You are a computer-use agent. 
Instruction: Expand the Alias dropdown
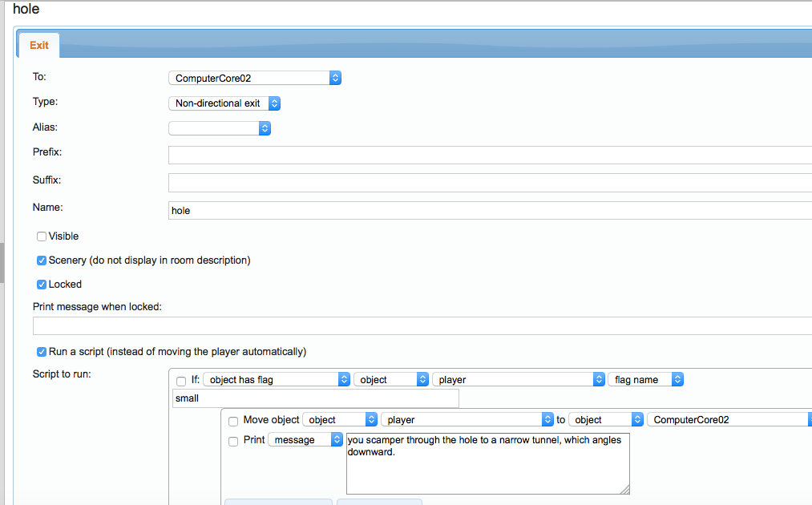[x=220, y=128]
